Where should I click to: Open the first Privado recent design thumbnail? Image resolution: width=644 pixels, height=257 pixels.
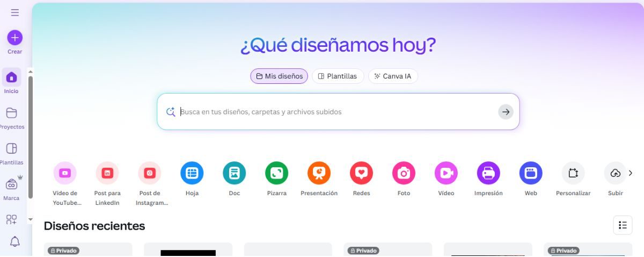88,249
